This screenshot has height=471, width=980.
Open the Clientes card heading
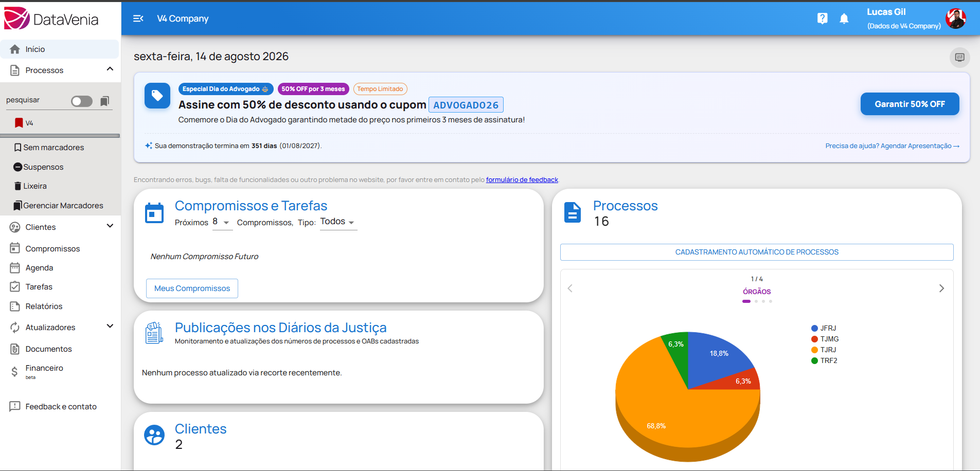click(x=201, y=429)
